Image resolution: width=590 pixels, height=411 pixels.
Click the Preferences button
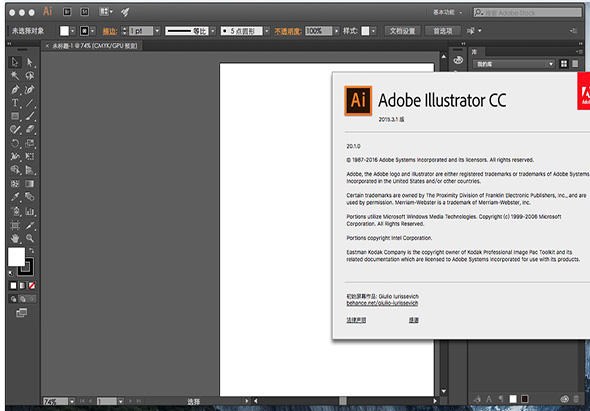click(443, 31)
